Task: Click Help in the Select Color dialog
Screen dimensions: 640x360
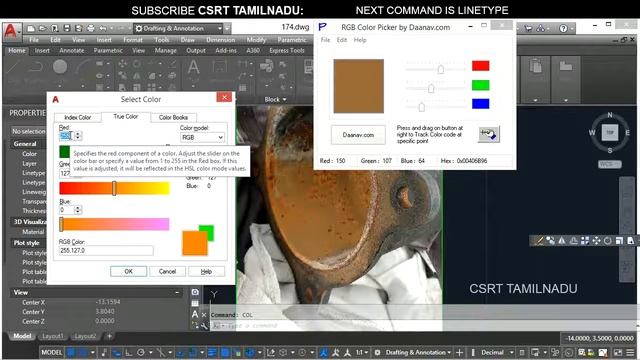Action: (206, 271)
